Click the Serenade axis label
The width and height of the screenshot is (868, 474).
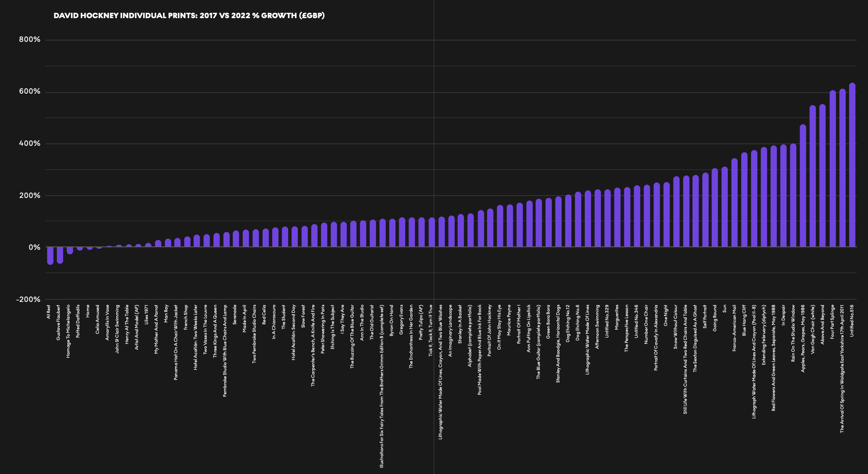235,315
